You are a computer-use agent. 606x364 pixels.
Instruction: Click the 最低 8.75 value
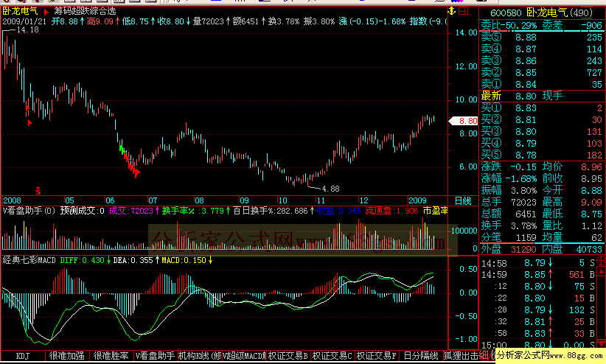click(592, 214)
